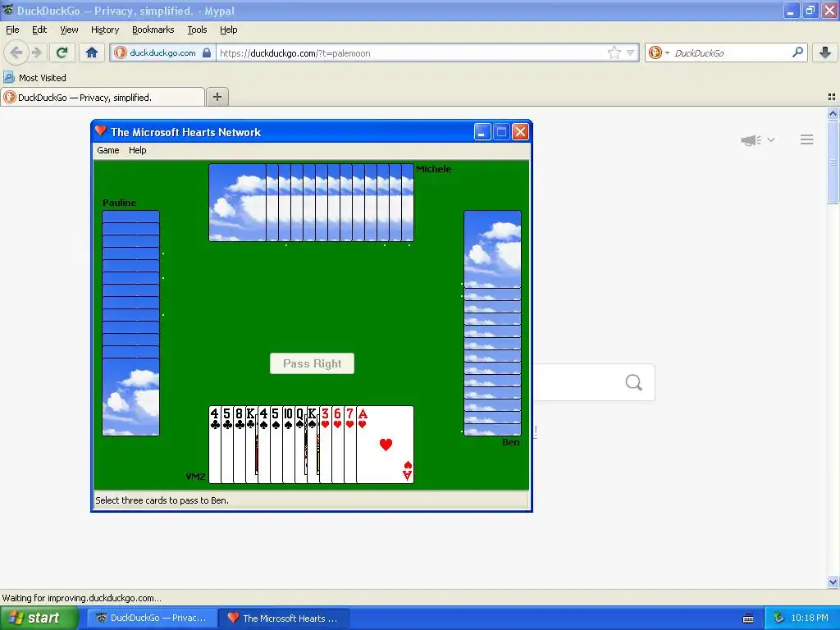Open the browser Bookmarks menu
This screenshot has height=630, width=840.
[x=153, y=30]
